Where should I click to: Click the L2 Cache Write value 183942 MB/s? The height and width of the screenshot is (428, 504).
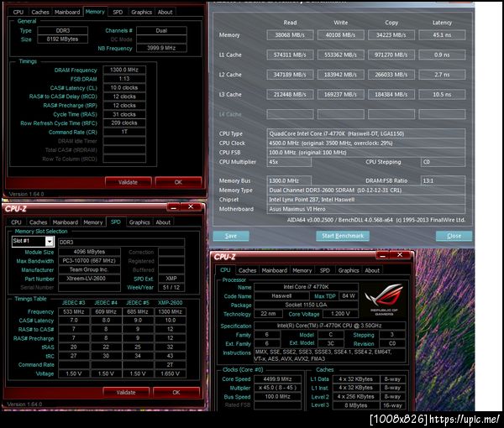[341, 75]
